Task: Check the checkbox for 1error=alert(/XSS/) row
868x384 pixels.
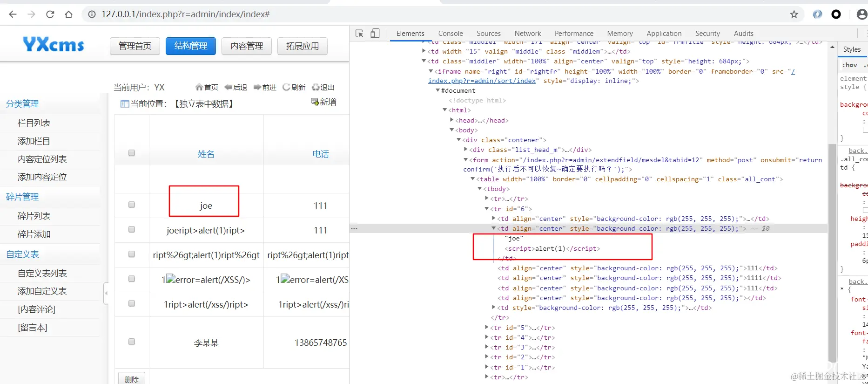Action: point(132,279)
